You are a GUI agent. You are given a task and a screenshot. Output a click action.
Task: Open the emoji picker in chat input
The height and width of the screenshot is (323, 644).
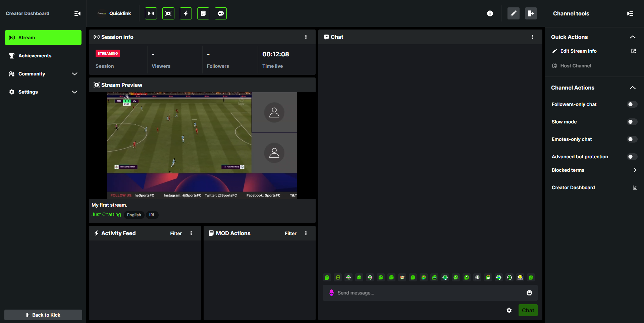[x=529, y=293]
